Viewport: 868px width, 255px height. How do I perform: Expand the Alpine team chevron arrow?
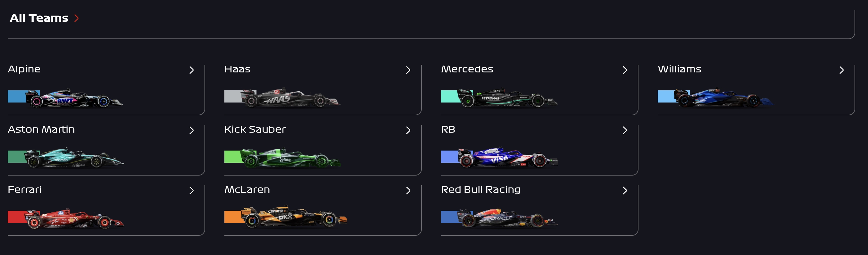[191, 70]
